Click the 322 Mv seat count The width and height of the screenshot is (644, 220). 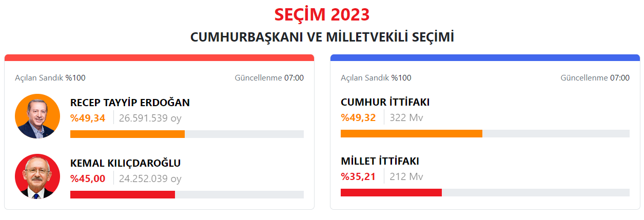coord(406,118)
